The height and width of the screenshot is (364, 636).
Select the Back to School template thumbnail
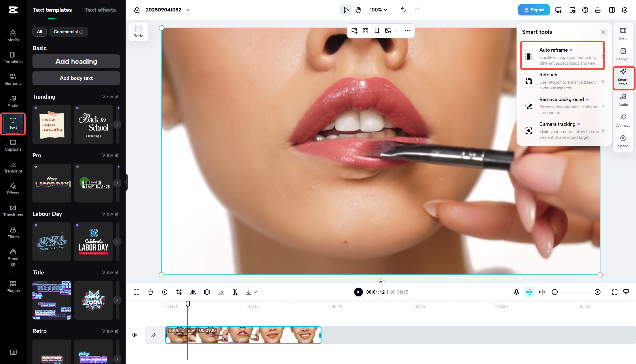coord(93,124)
